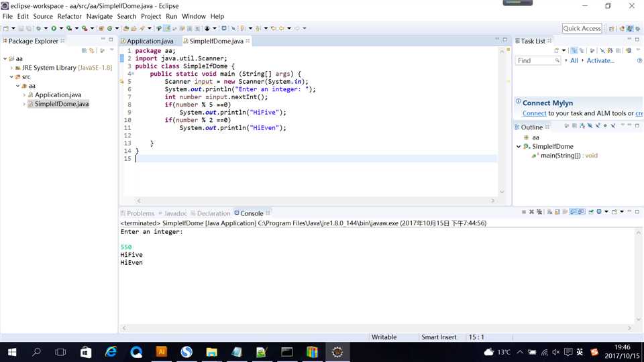Screen dimensions: 644x362
Task: Expand the JRE System Library node
Action: coord(11,68)
